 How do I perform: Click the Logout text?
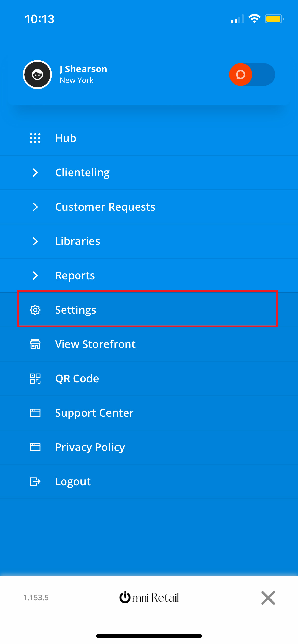pyautogui.click(x=73, y=482)
